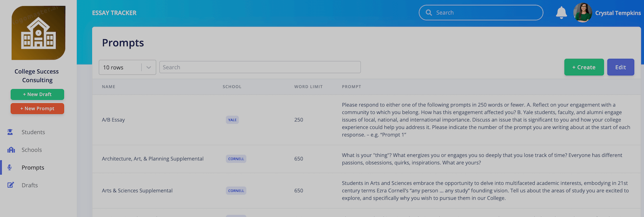Click the Crystal Tempkins user name
The image size is (644, 217).
tap(618, 13)
